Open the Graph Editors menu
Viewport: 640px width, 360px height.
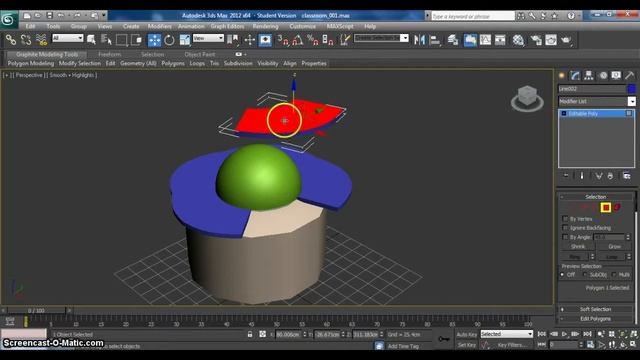[227, 26]
